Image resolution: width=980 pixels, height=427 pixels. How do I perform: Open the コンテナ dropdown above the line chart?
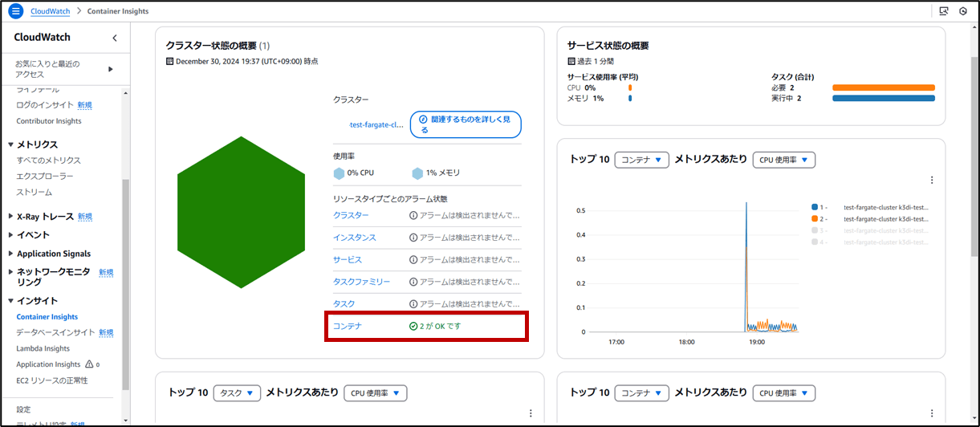(642, 160)
